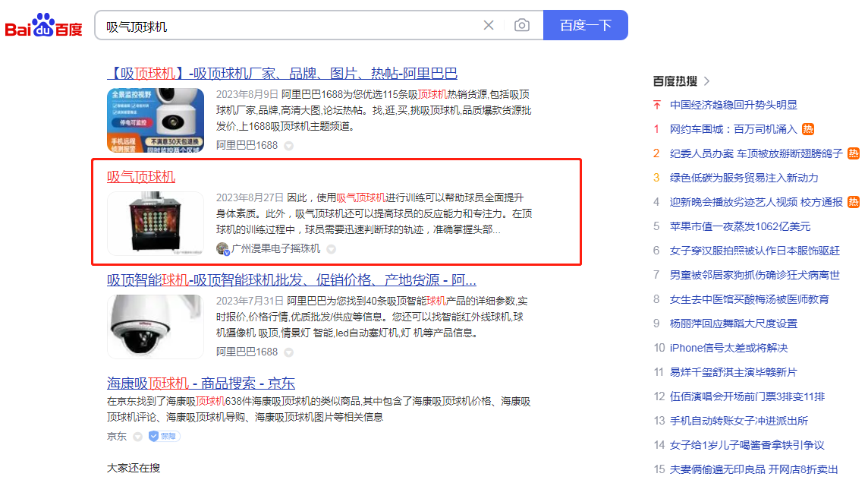
Task: Open the 【吸顶球机】阿里巴巴 result title
Action: click(x=281, y=73)
